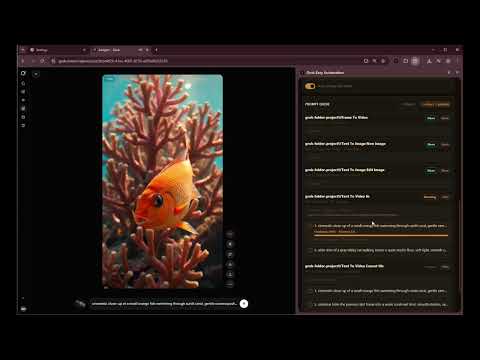Click the orange button in Prompt Queue header
Viewport: 480px width, 360px height.
436,104
